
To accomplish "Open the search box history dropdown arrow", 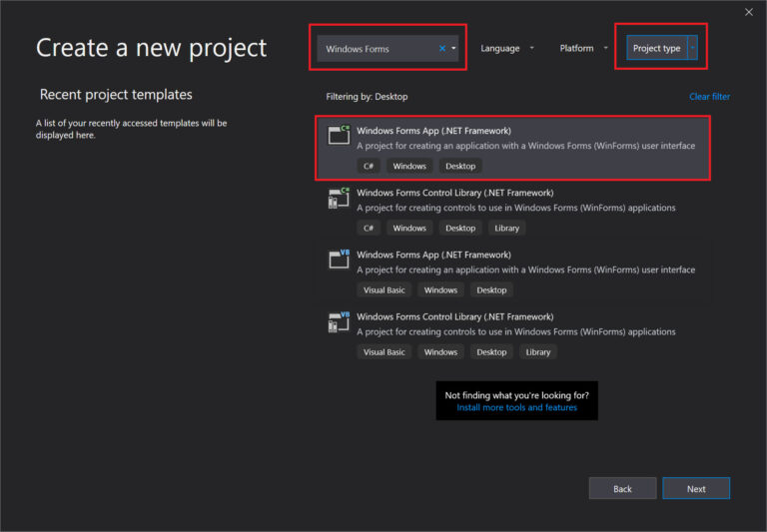I will [453, 48].
